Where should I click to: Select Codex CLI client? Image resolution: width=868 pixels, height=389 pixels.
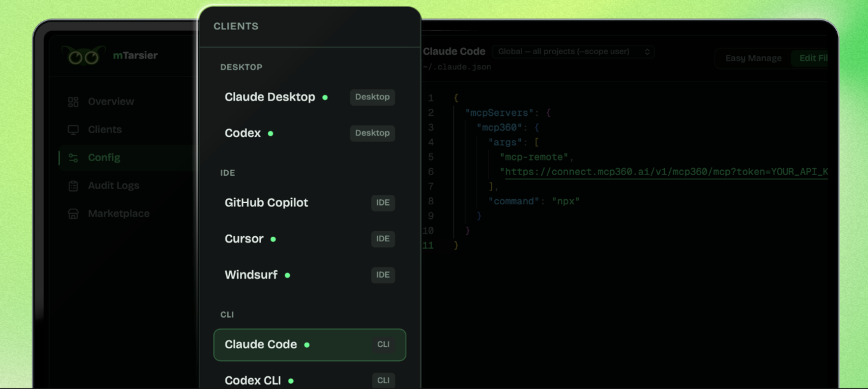pos(309,380)
